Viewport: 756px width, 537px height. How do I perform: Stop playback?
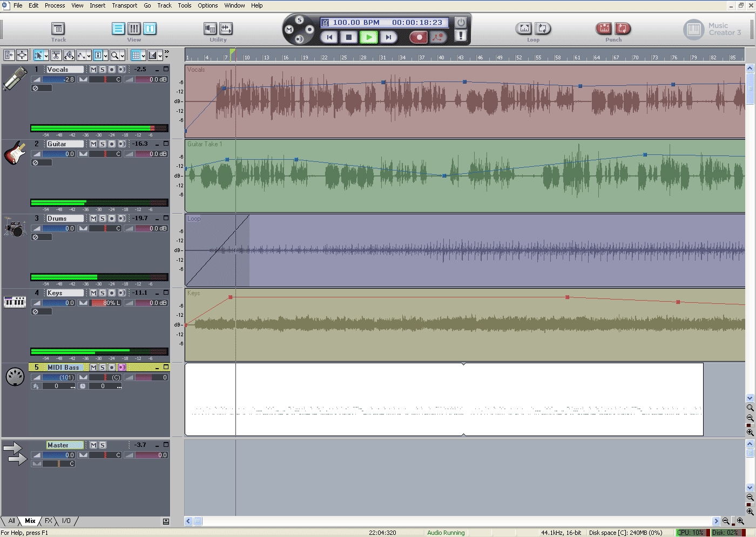click(x=349, y=37)
